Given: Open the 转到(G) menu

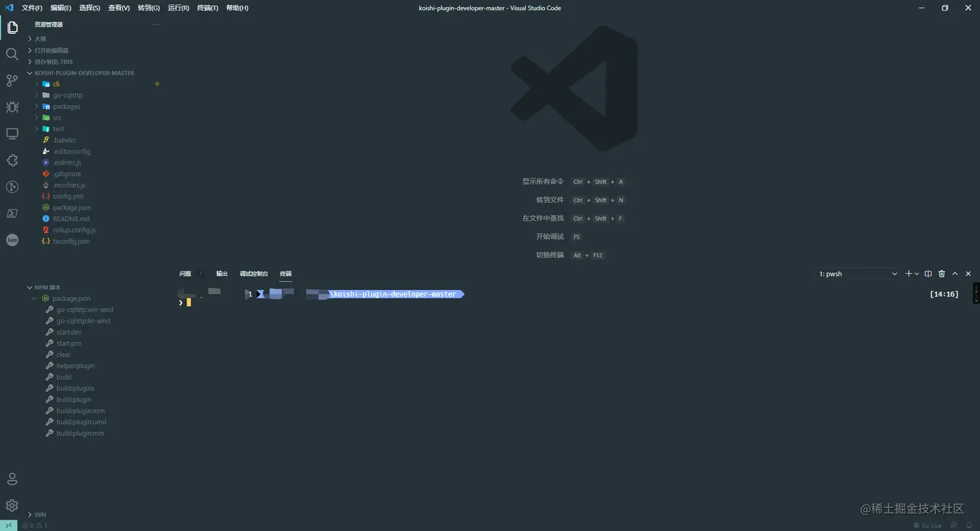Looking at the screenshot, I should tap(148, 8).
